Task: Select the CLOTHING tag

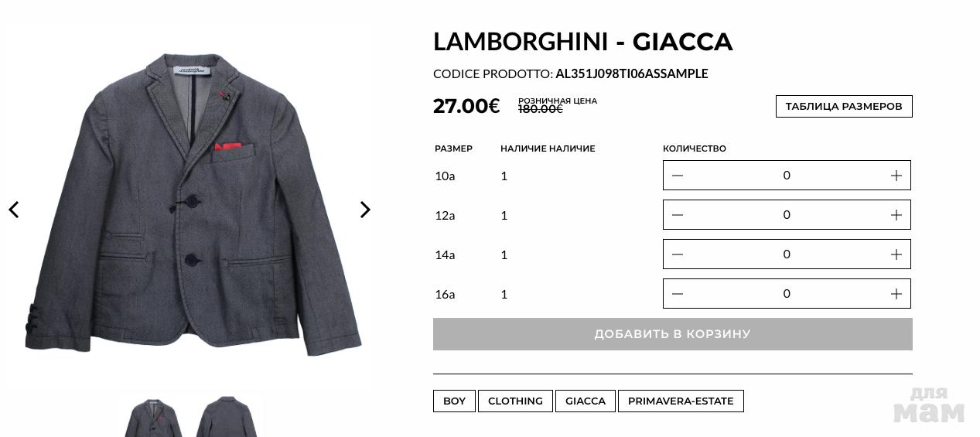Action: (515, 401)
